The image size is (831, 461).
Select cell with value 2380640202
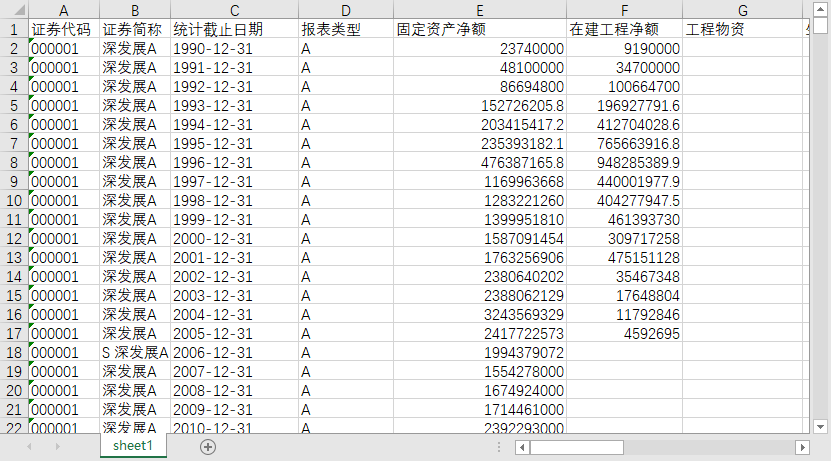click(480, 277)
